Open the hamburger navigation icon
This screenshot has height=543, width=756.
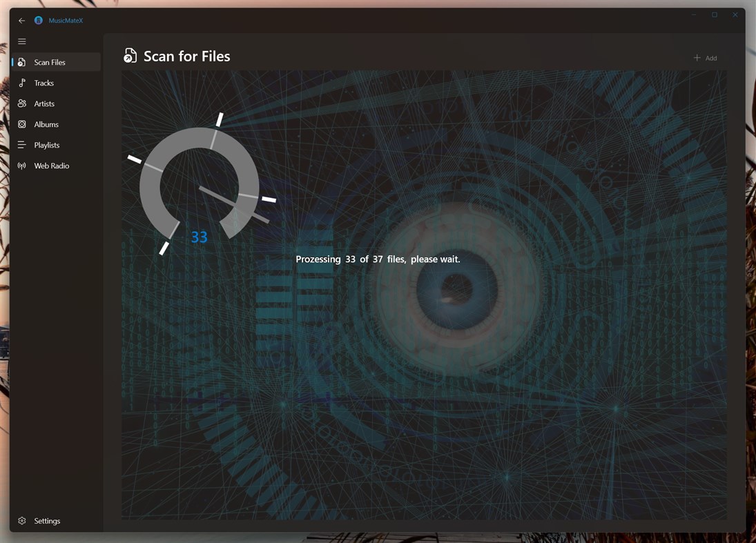point(21,41)
